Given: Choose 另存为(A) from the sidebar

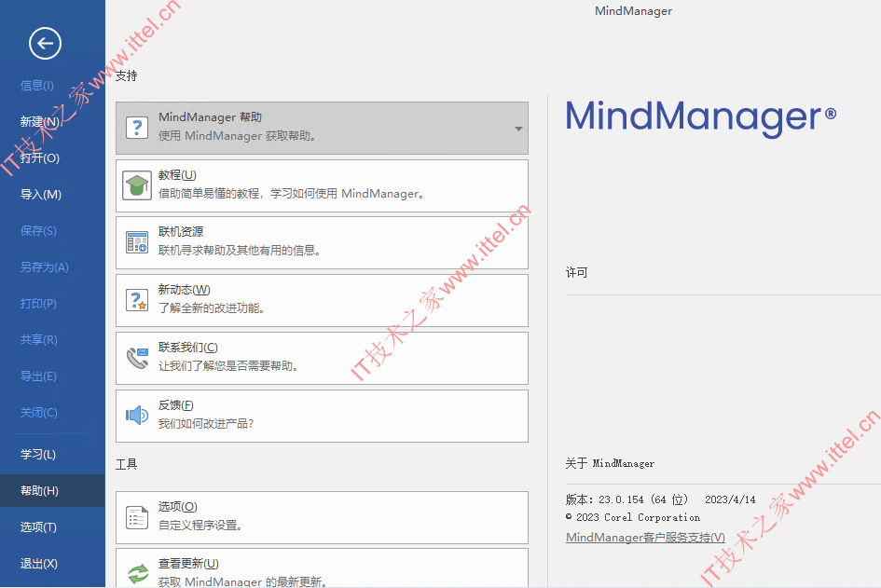Looking at the screenshot, I should pos(45,267).
